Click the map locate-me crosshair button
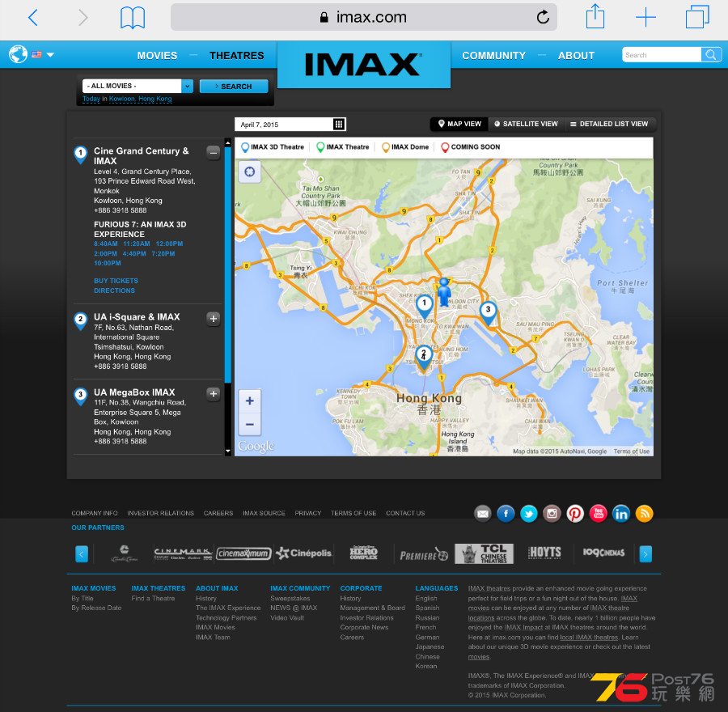 (x=249, y=172)
